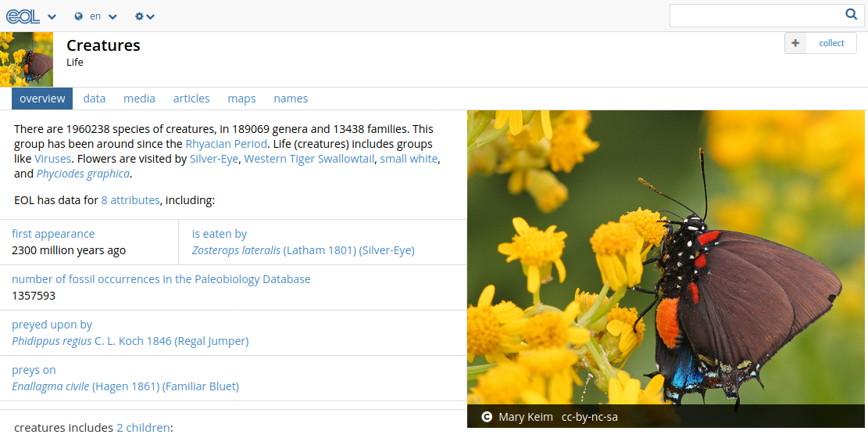Expand the EOL logo dropdown arrow
This screenshot has width=868, height=438.
[x=52, y=17]
